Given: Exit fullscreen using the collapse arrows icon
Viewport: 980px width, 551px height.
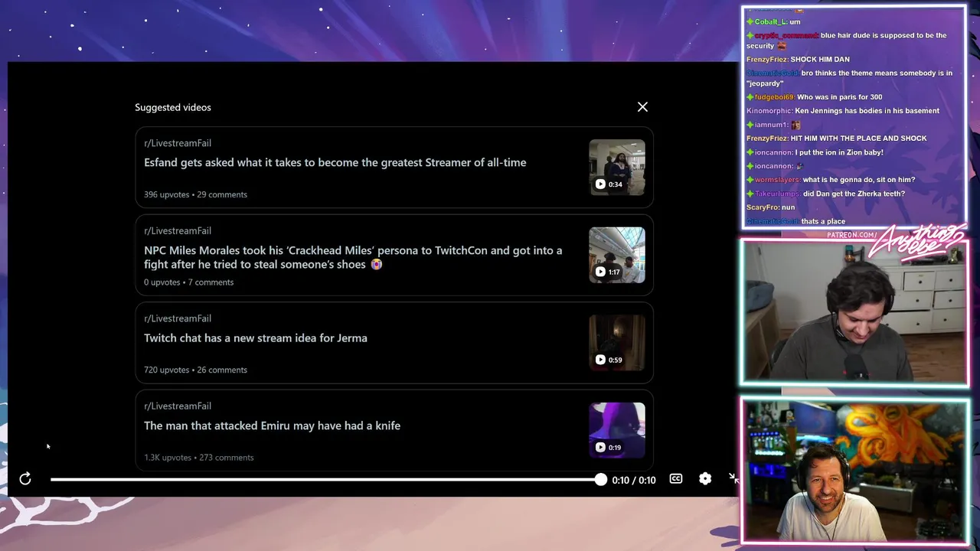Looking at the screenshot, I should tap(733, 478).
